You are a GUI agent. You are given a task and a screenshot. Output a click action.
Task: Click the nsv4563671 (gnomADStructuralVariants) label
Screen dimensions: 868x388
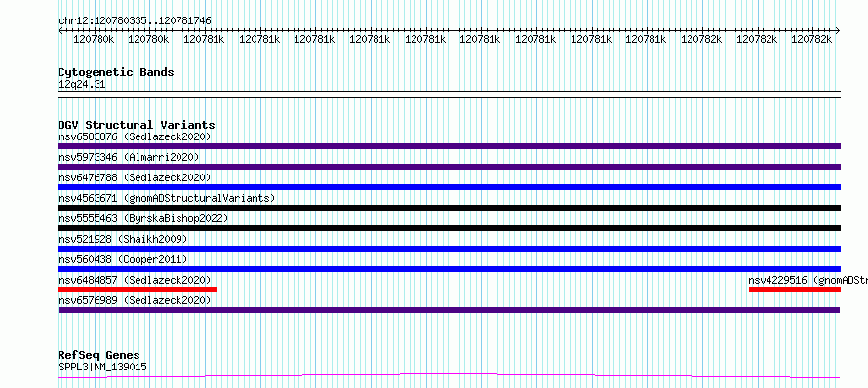coord(167,198)
